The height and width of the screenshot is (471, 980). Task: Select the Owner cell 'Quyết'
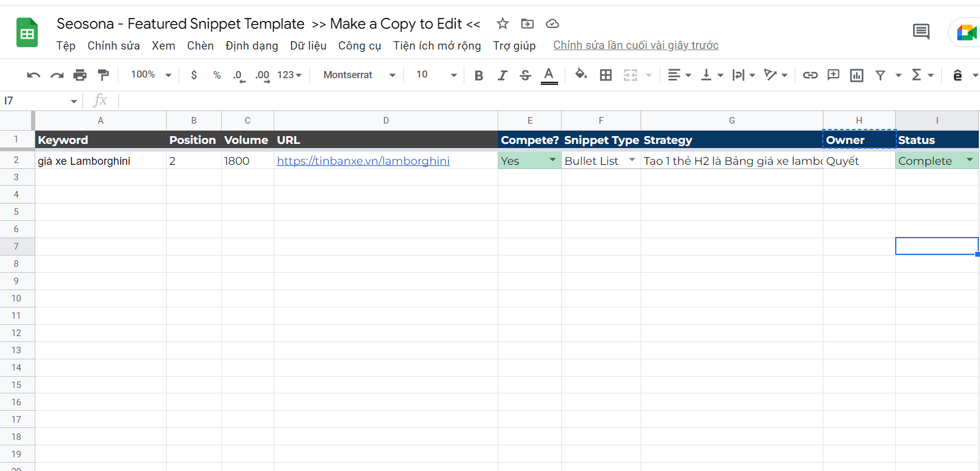coord(859,161)
